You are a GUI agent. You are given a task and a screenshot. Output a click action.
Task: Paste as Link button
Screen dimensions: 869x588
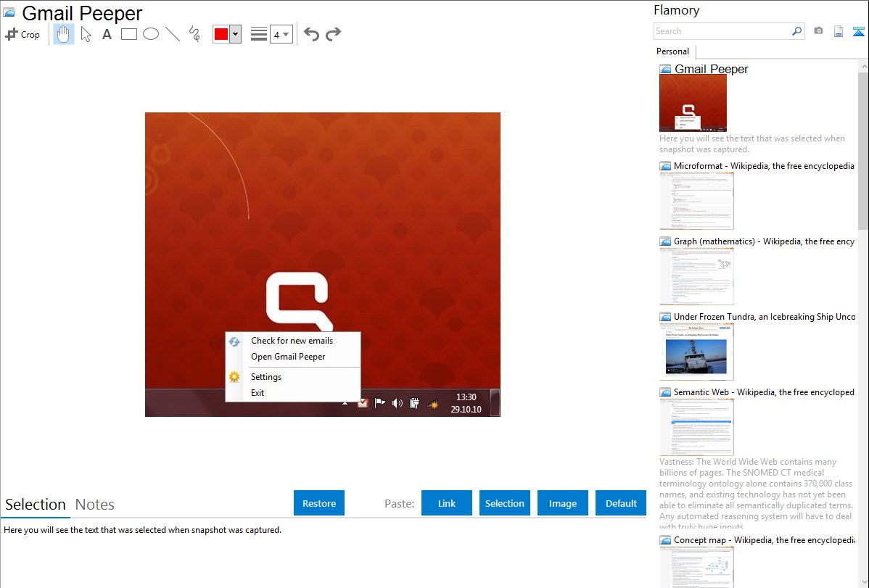pos(447,503)
